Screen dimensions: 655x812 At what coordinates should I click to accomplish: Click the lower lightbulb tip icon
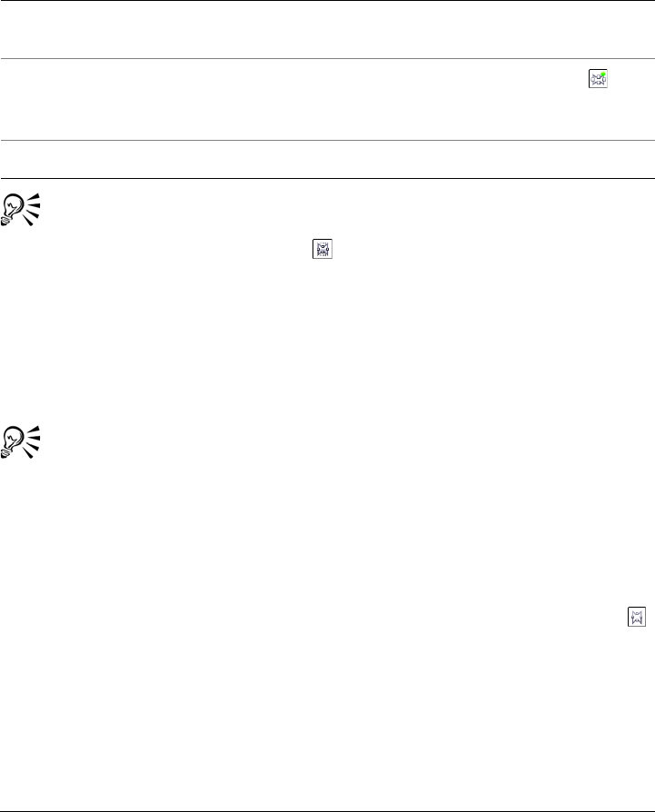(x=22, y=441)
